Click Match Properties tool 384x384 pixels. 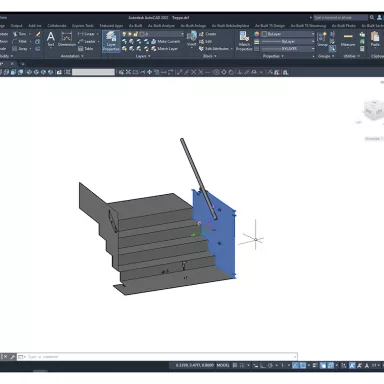click(244, 41)
